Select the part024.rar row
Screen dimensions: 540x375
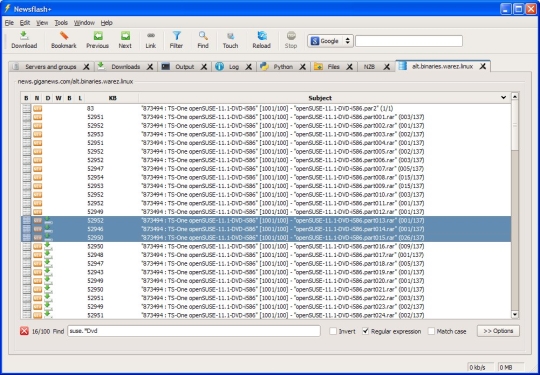266,315
